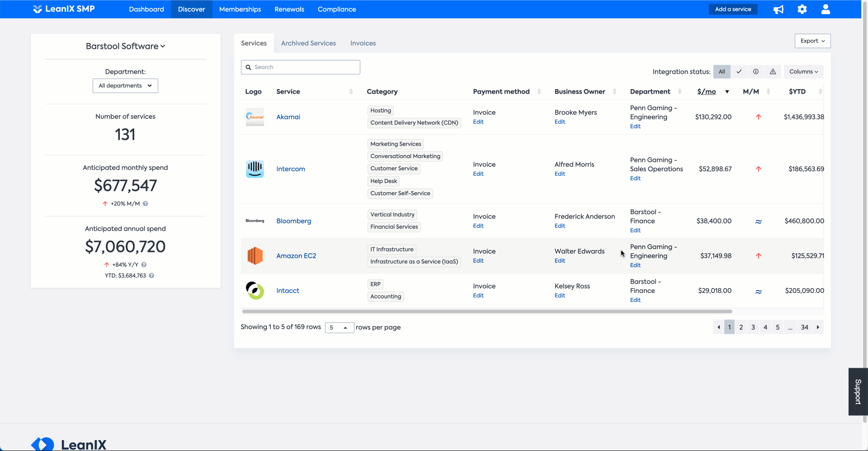The image size is (868, 451).
Task: Filter integration status by warning triangle icon
Action: click(773, 71)
